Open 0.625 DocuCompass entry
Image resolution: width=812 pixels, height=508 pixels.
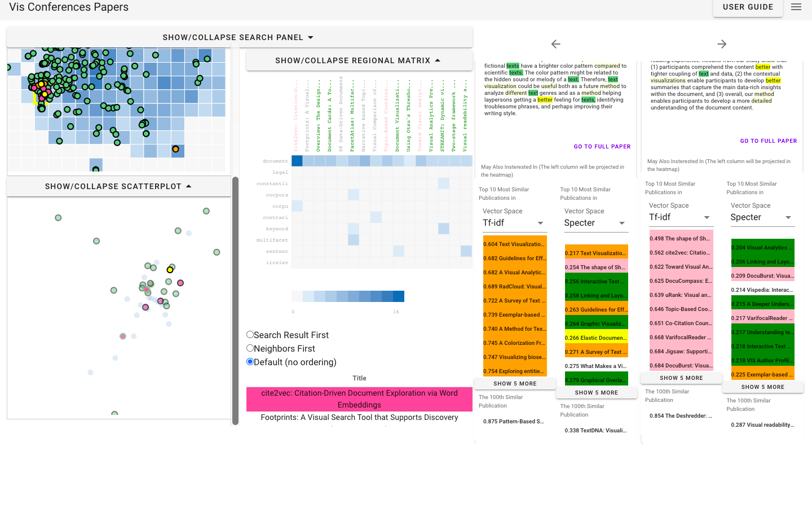point(681,281)
